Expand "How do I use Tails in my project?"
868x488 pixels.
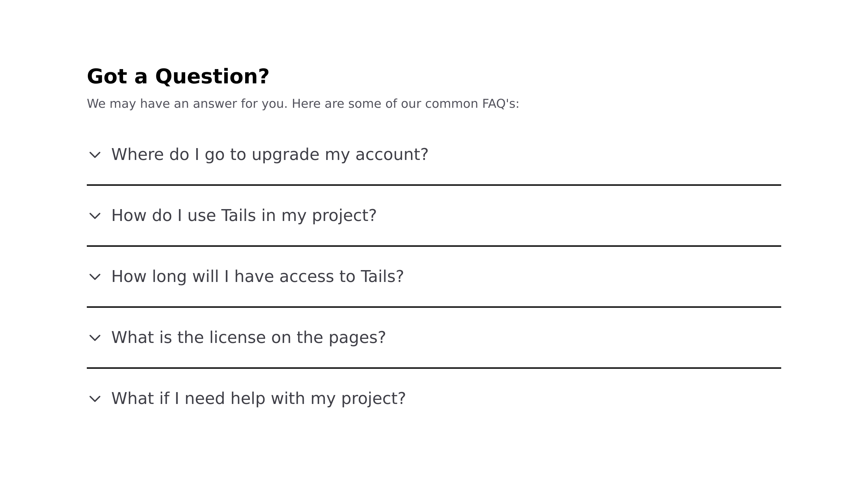point(434,216)
